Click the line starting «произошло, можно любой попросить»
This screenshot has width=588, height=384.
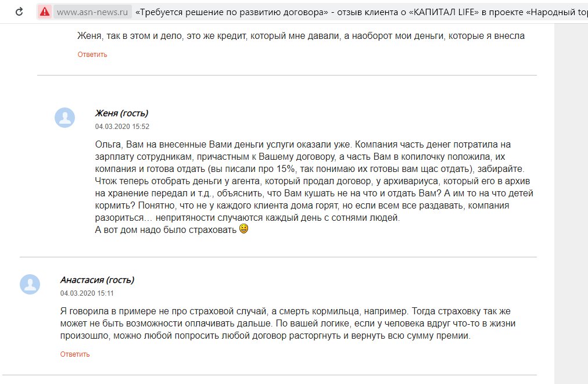pos(264,336)
